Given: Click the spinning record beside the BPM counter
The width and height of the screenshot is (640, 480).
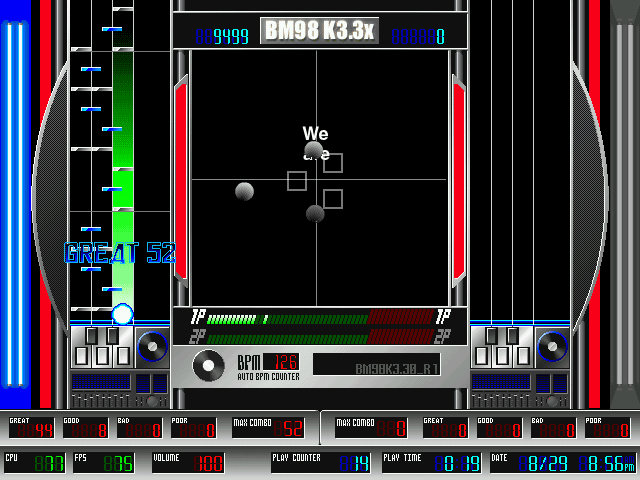Looking at the screenshot, I should (209, 365).
